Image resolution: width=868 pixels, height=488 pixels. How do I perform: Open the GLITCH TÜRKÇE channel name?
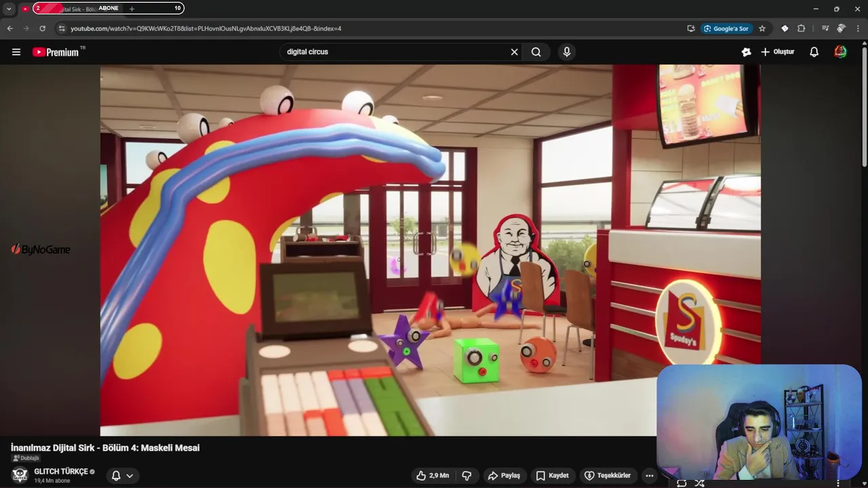pos(60,471)
